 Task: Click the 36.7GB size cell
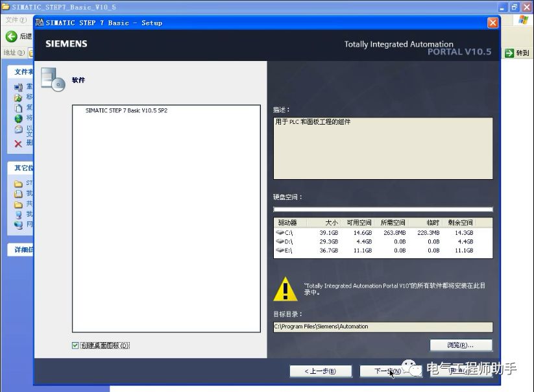(329, 251)
